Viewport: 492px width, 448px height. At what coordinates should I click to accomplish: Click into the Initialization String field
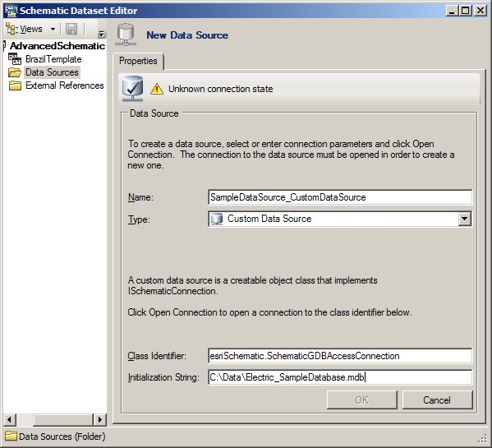pos(340,377)
